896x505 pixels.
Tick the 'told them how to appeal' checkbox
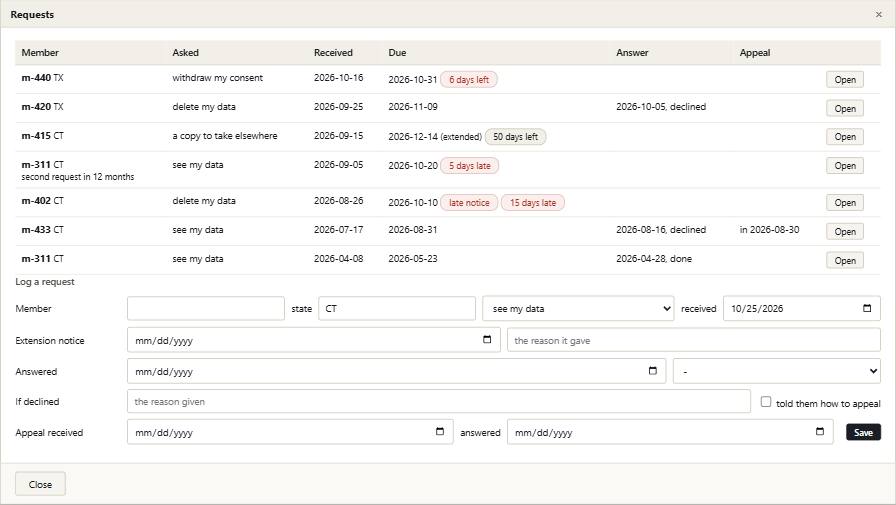(x=766, y=402)
